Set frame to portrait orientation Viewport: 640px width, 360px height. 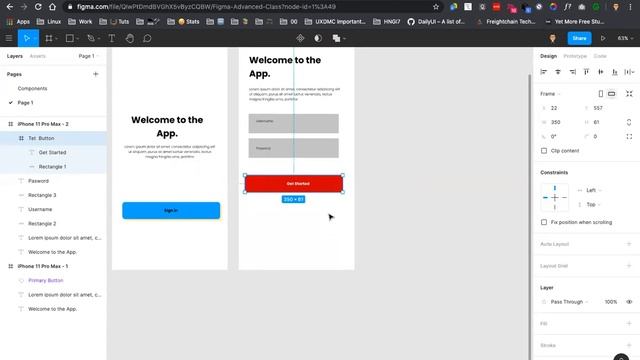pos(600,94)
